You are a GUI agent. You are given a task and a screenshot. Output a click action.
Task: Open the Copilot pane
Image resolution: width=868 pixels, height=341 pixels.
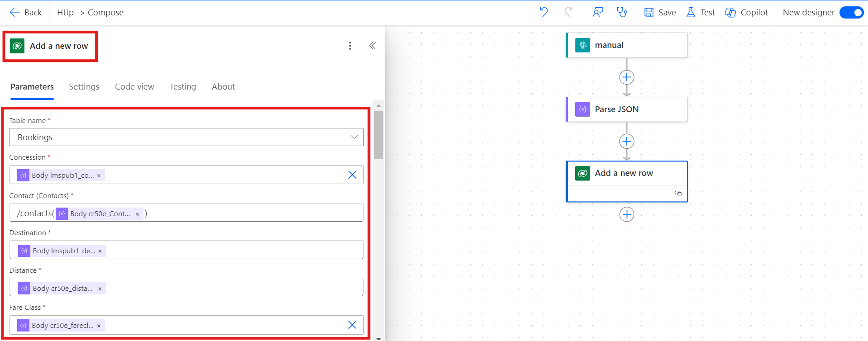point(746,12)
